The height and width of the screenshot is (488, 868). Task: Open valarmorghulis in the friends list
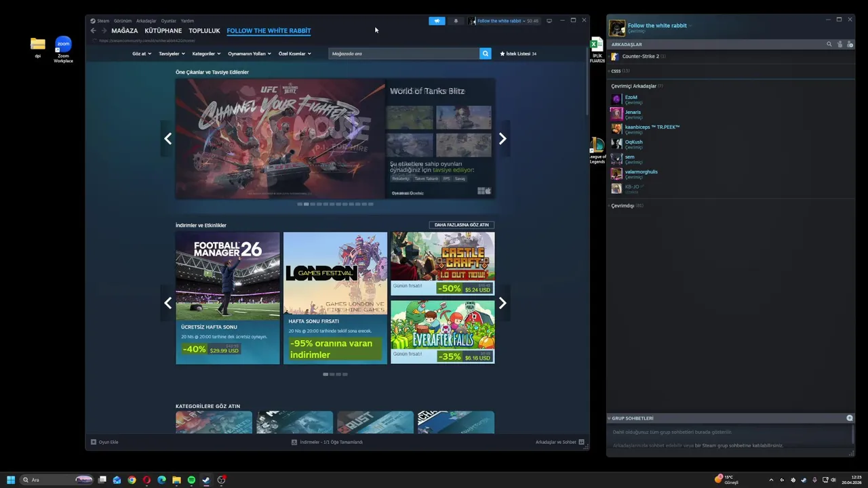[x=641, y=174]
